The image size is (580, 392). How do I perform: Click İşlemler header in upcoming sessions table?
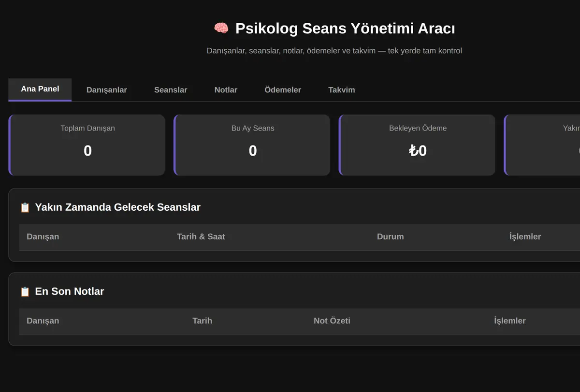click(525, 237)
